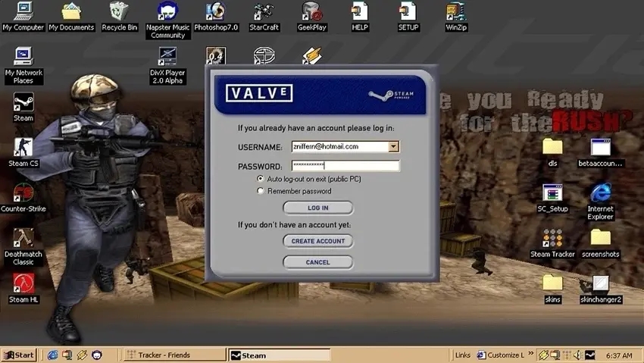Select the 0.4 gear desktop shortcut
644x363 pixels.
point(216,55)
